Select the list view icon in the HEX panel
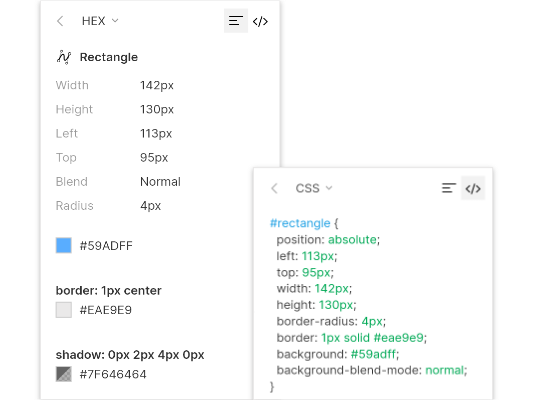 236,21
